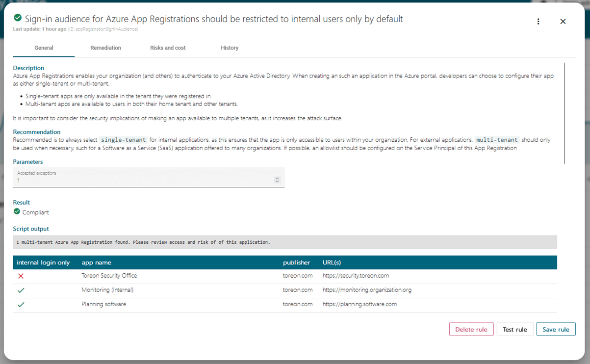The width and height of the screenshot is (590, 364).
Task: Click the 'internal login only' column header
Action: pyautogui.click(x=43, y=262)
